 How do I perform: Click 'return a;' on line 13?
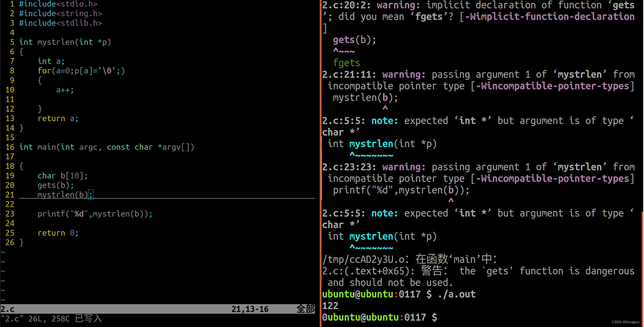pos(58,119)
